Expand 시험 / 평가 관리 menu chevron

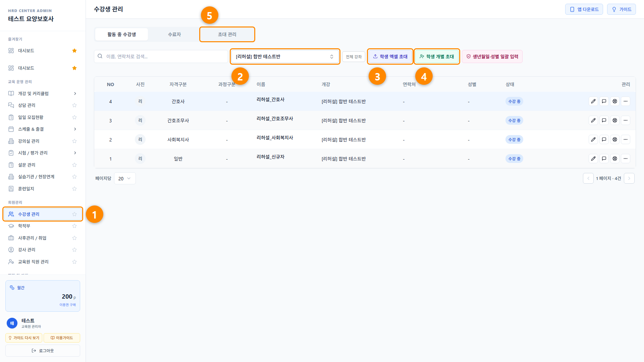75,153
